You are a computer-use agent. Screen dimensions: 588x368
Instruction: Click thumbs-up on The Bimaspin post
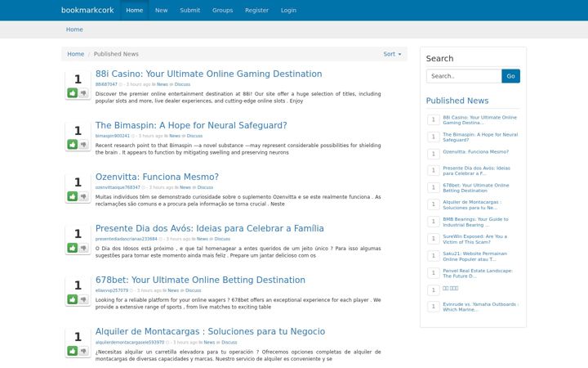tap(73, 144)
